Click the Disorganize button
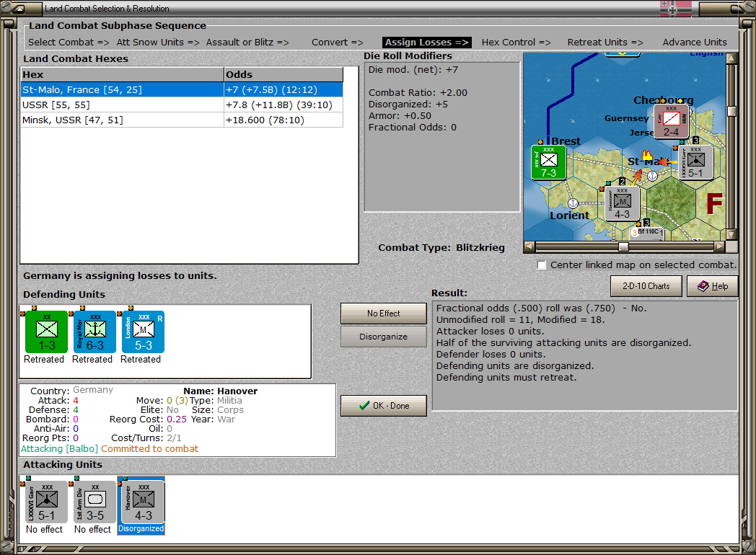Viewport: 756px width, 555px height. [x=383, y=337]
